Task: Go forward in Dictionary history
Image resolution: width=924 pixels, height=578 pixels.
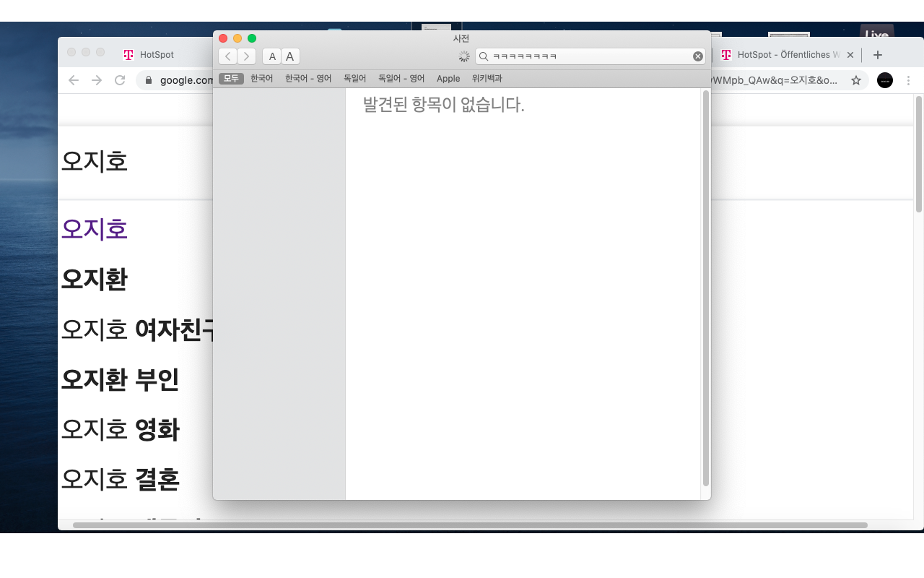Action: [247, 56]
